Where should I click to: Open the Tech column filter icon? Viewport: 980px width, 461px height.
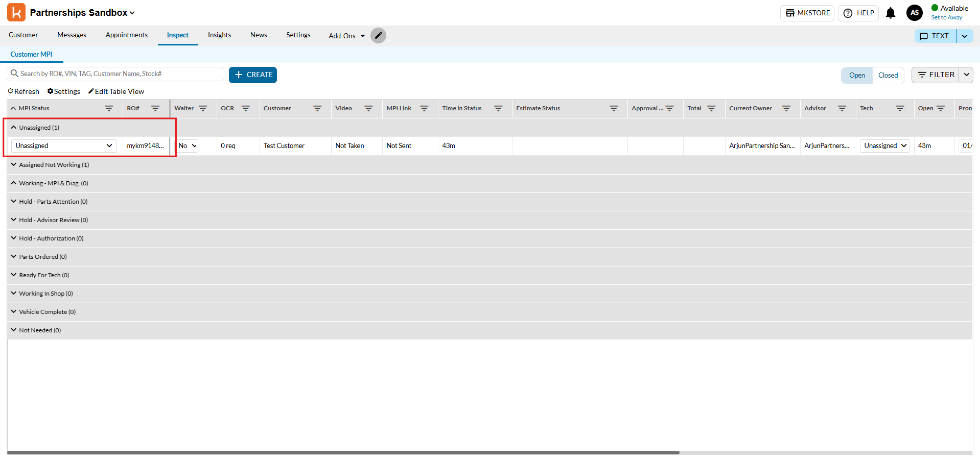[x=900, y=108]
